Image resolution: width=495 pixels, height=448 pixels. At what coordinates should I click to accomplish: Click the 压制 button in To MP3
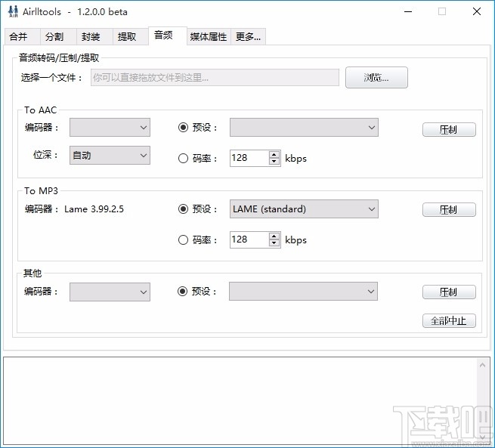pyautogui.click(x=449, y=209)
